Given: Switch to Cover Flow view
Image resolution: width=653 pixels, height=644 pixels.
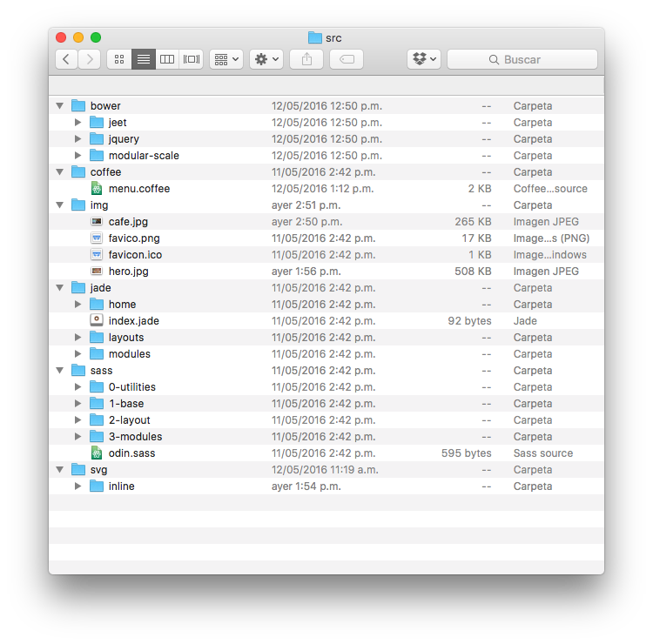Looking at the screenshot, I should pos(192,59).
